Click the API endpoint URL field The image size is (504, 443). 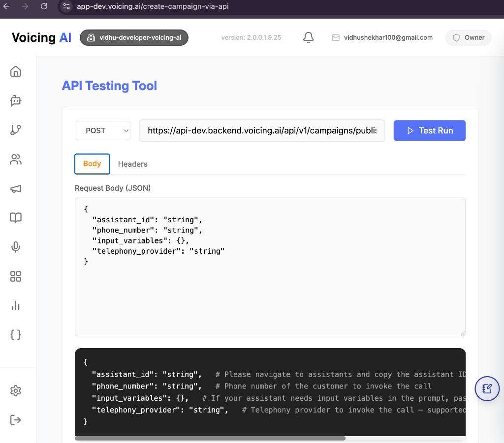pyautogui.click(x=262, y=131)
